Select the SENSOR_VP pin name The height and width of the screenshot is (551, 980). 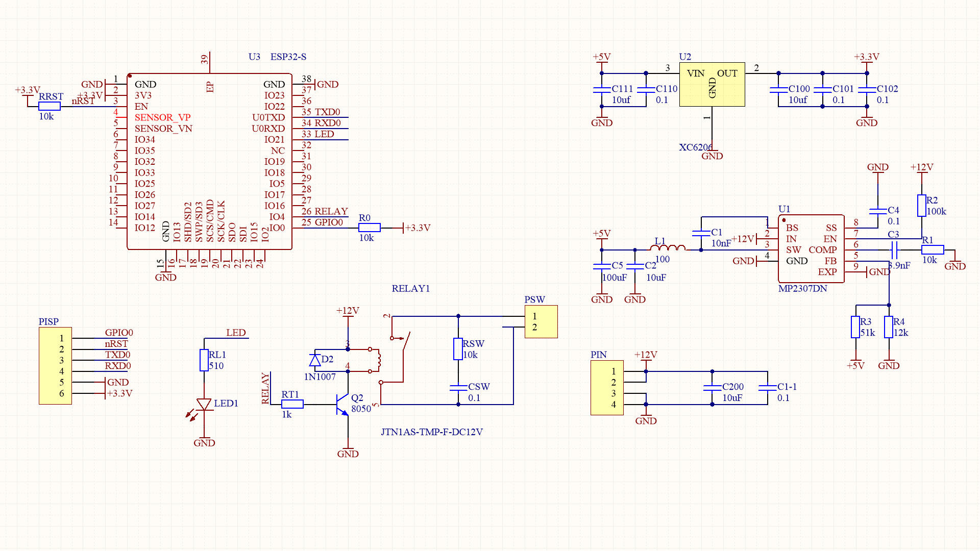click(162, 117)
